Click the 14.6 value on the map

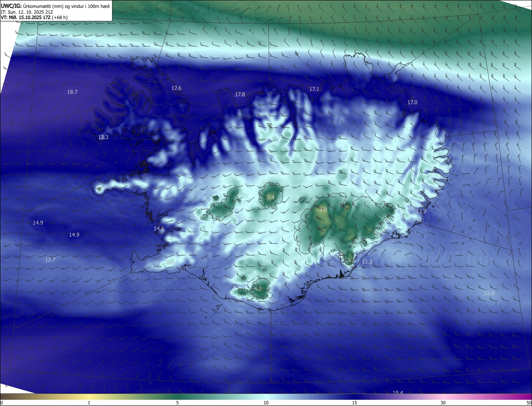[x=159, y=228]
